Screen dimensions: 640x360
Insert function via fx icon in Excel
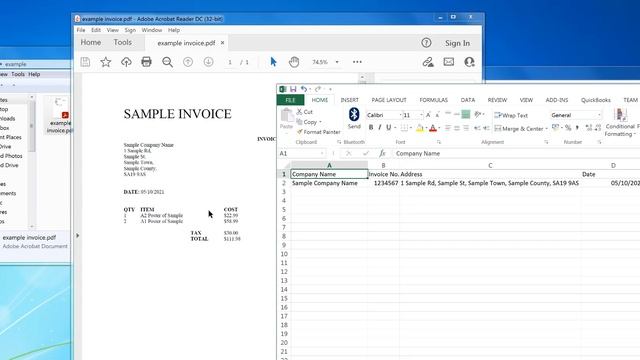(382, 153)
